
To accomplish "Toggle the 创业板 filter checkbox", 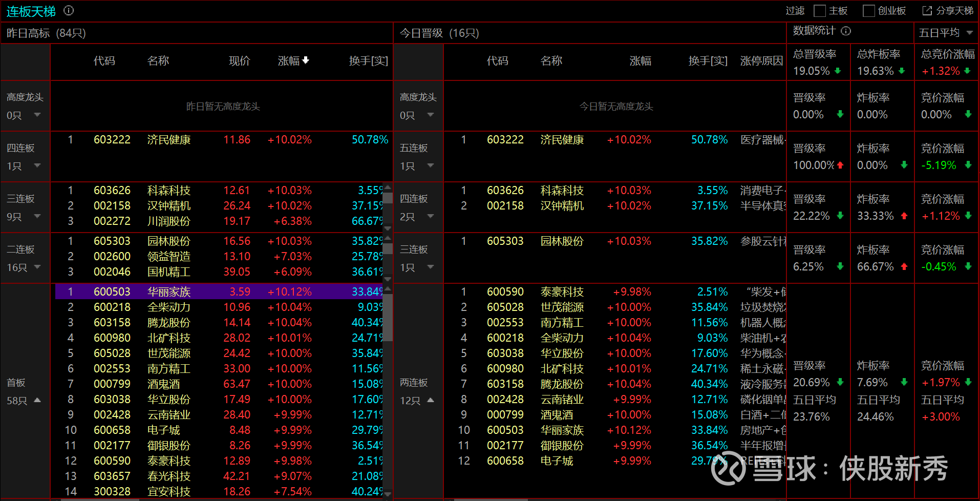I will 869,11.
